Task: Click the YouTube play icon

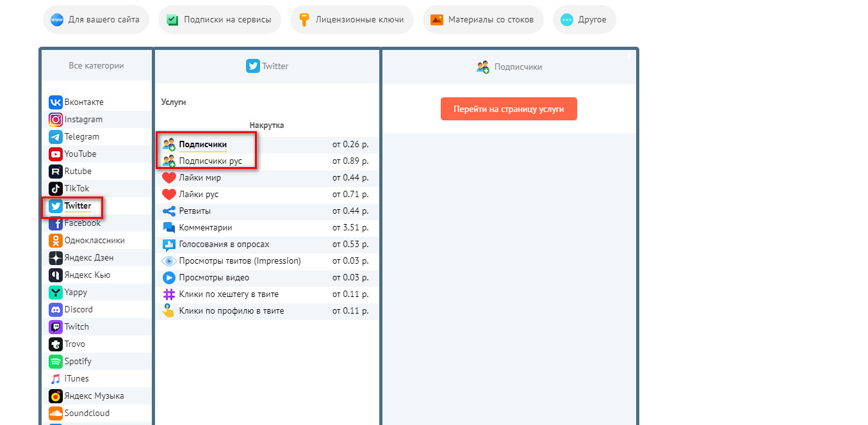Action: tap(56, 154)
